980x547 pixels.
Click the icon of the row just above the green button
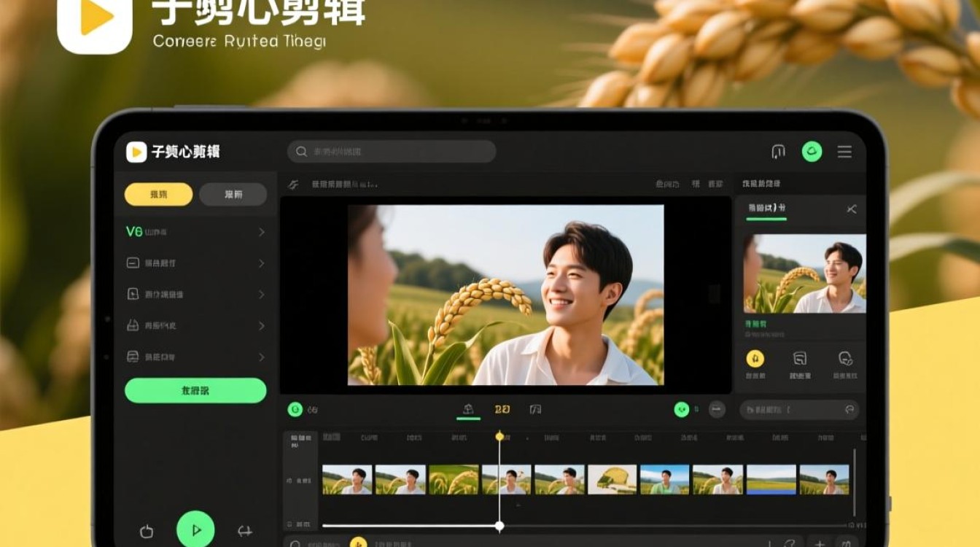[x=133, y=357]
